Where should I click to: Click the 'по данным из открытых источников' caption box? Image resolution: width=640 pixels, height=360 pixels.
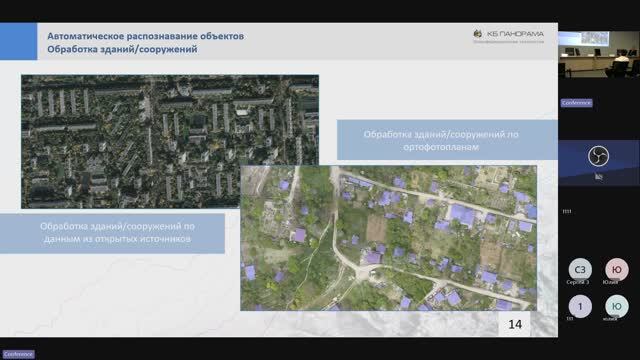point(112,233)
